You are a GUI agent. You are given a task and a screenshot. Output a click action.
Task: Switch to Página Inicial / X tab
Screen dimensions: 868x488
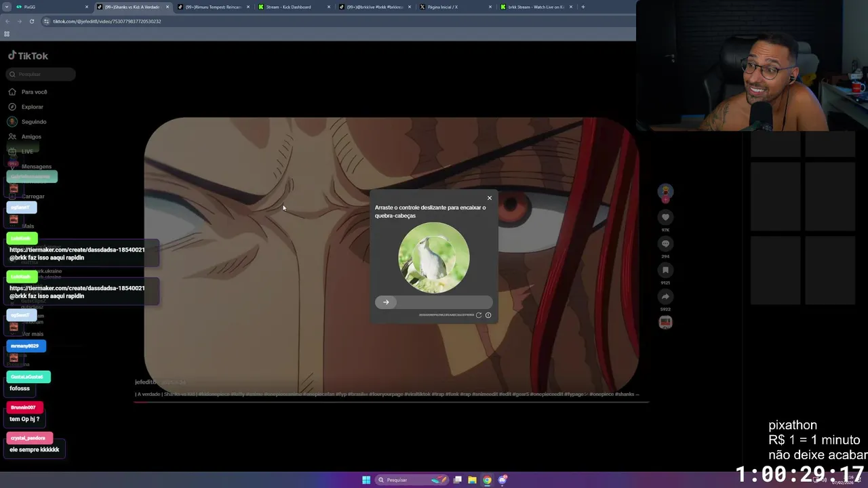[x=456, y=7]
